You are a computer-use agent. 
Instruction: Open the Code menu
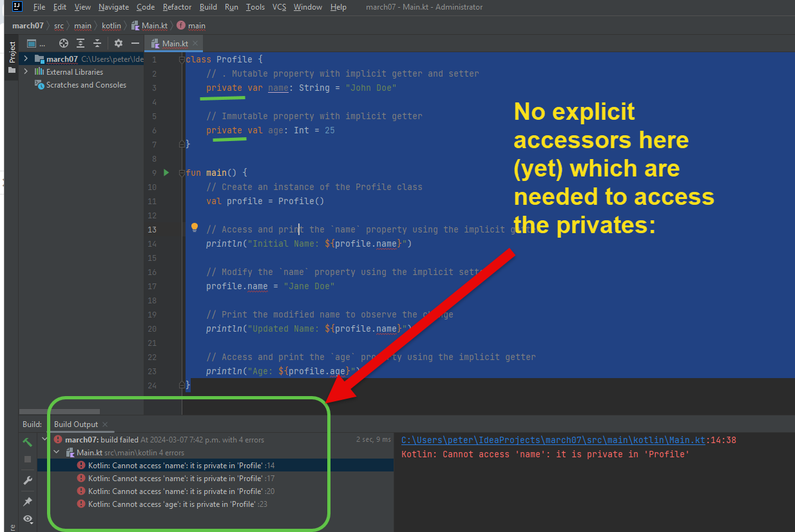tap(146, 7)
